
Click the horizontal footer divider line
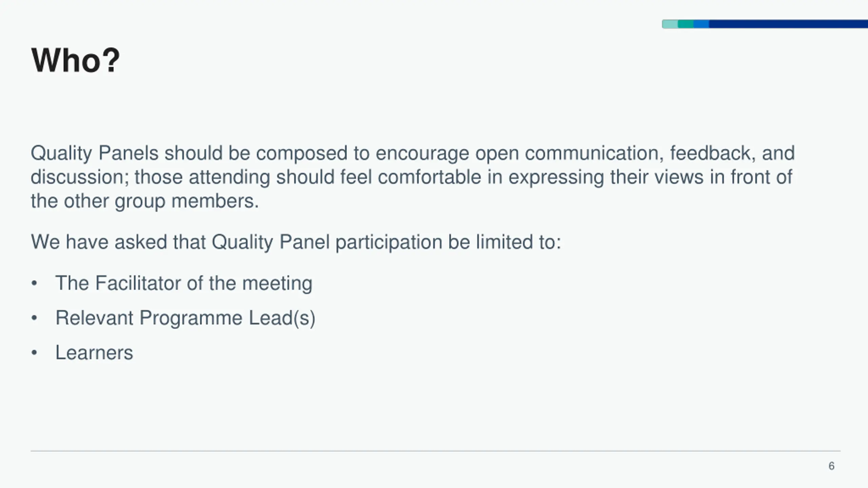(x=436, y=451)
